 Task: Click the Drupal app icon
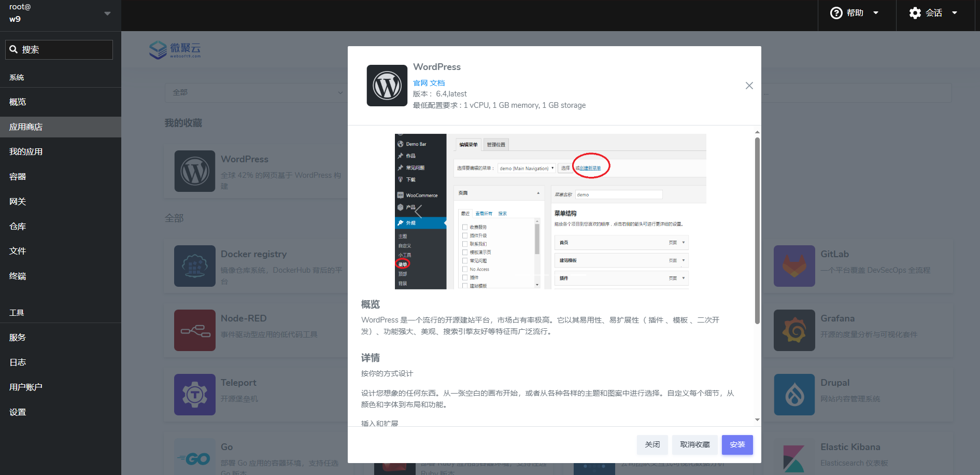coord(794,394)
